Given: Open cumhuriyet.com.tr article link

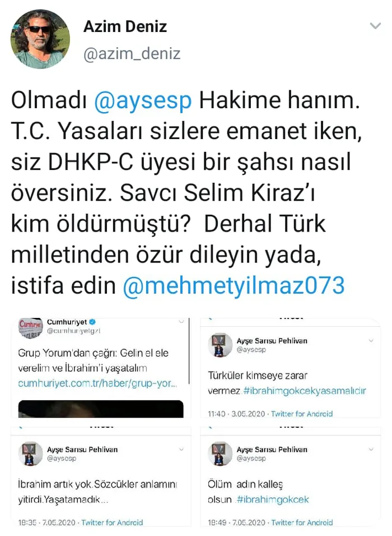Looking at the screenshot, I should pos(97,383).
